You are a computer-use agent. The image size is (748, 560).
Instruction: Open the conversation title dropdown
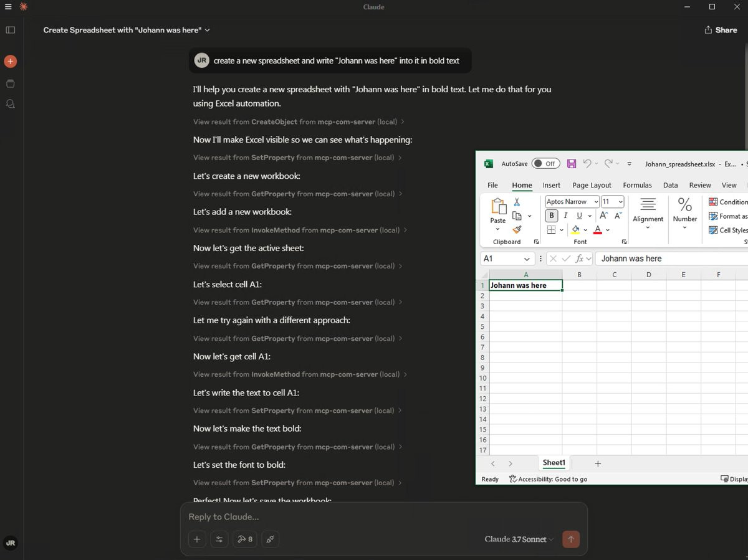point(207,30)
